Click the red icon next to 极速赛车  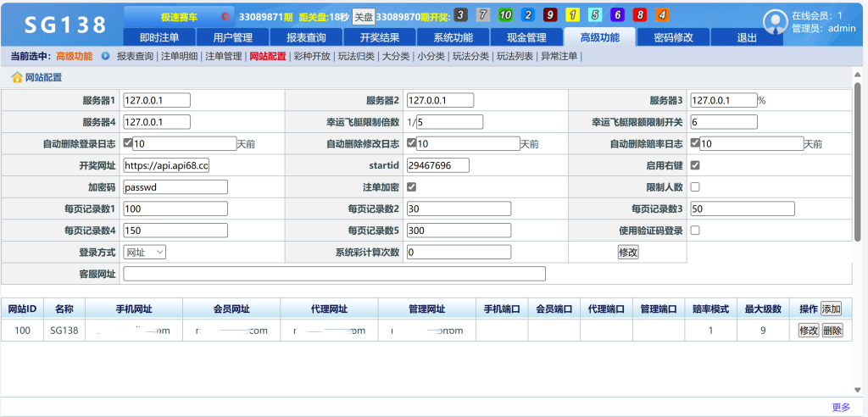coord(225,16)
